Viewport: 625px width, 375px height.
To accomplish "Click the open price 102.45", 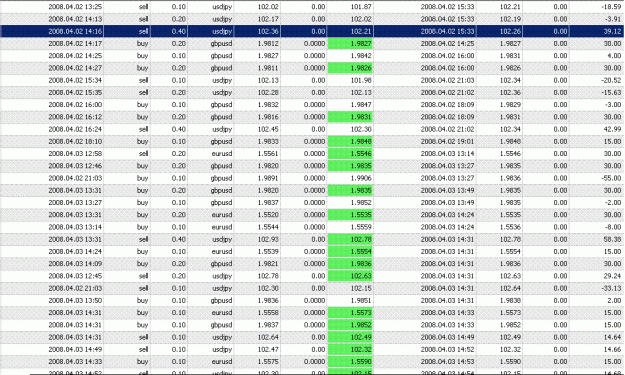I will point(268,129).
